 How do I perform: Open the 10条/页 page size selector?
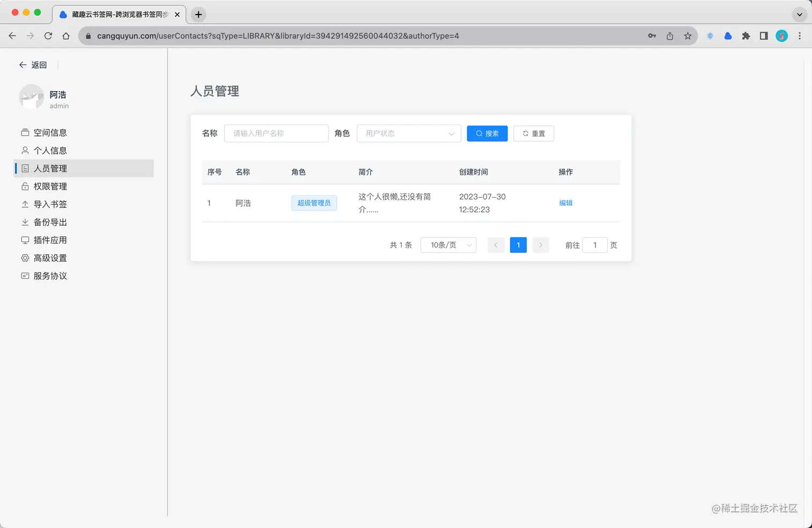pos(448,245)
